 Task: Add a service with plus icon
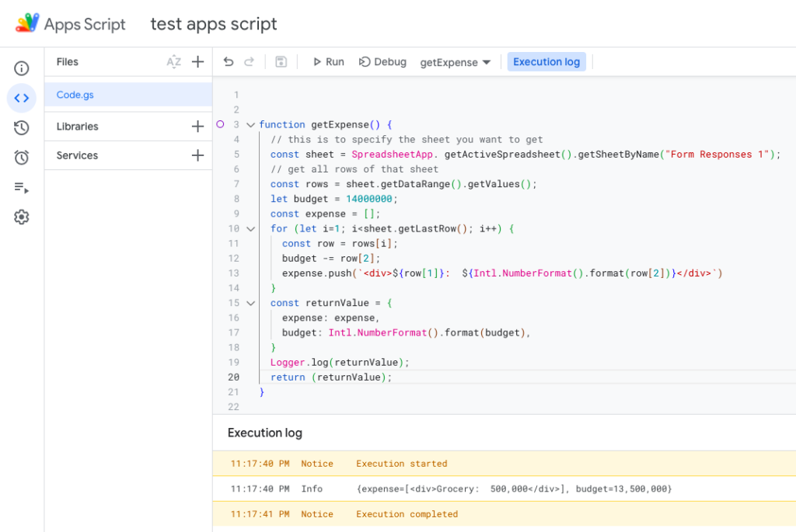(x=197, y=155)
